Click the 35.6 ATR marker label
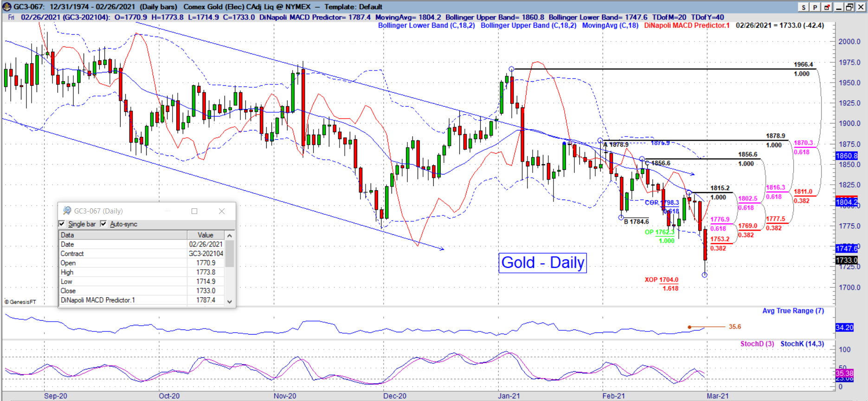 tap(735, 327)
